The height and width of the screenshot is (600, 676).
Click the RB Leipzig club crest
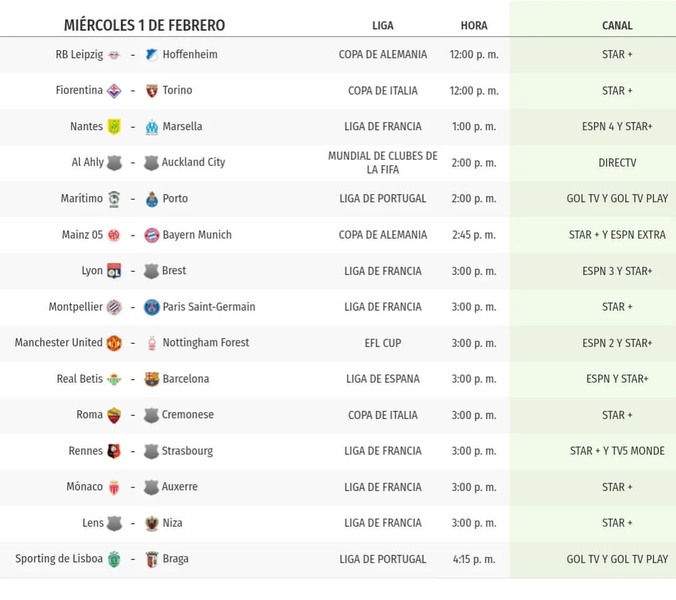114,55
